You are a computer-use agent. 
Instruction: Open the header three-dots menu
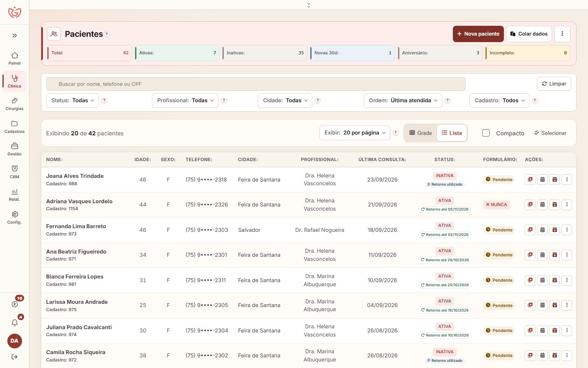point(562,34)
